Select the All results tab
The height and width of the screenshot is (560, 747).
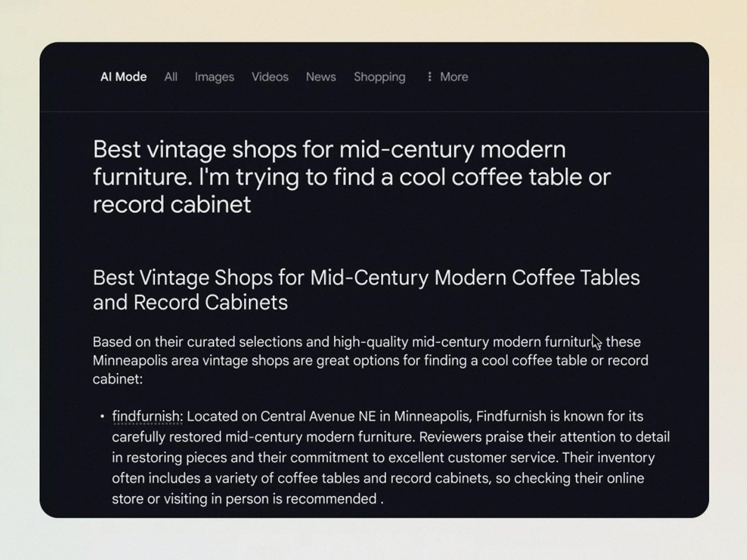tap(171, 77)
